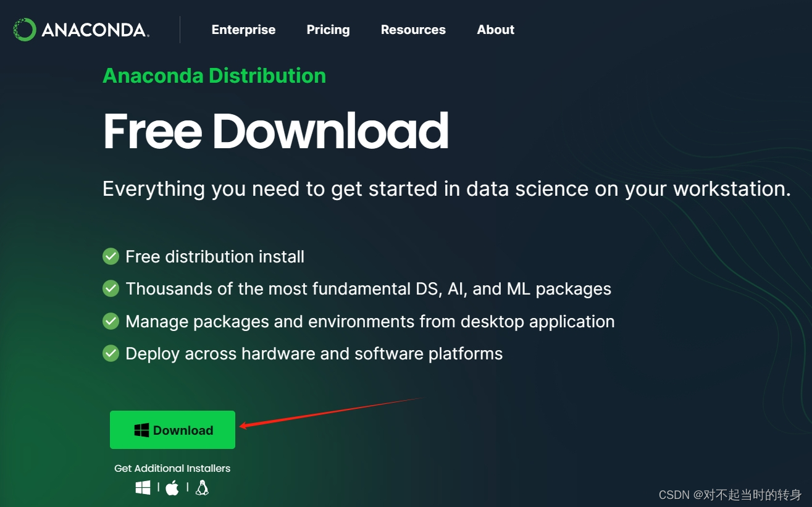Select the Windows additional installer icon
The height and width of the screenshot is (507, 812).
143,488
